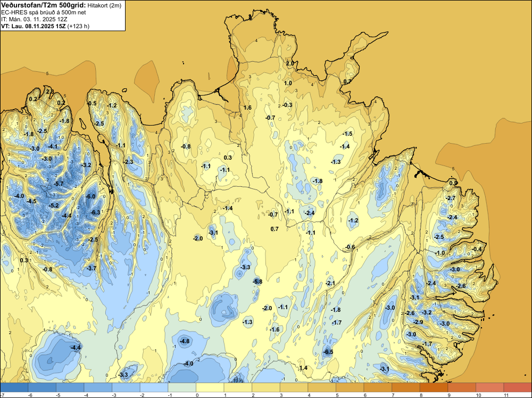Image resolution: width=532 pixels, height=398 pixels.
Task: Click the '-2.1' temperature value
Action: pos(330,283)
